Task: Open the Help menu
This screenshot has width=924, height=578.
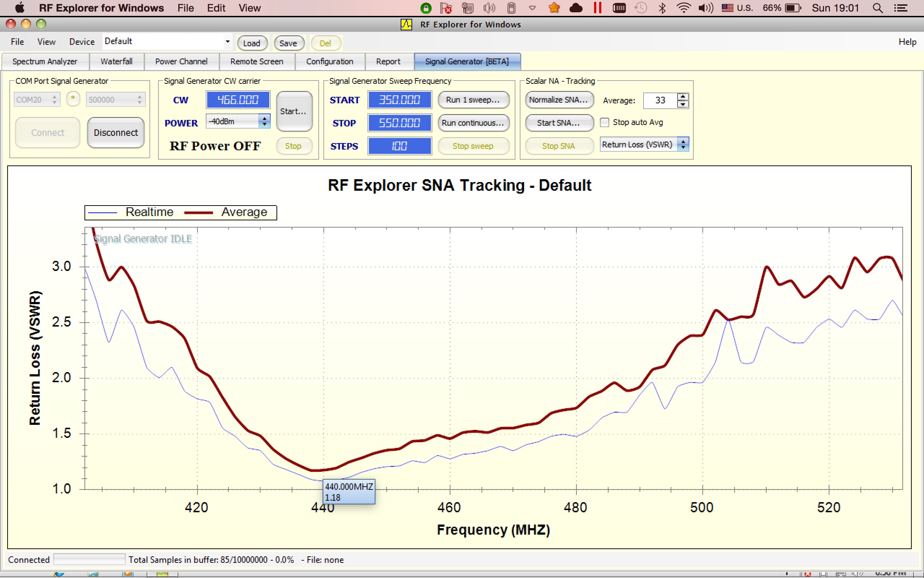Action: point(907,42)
